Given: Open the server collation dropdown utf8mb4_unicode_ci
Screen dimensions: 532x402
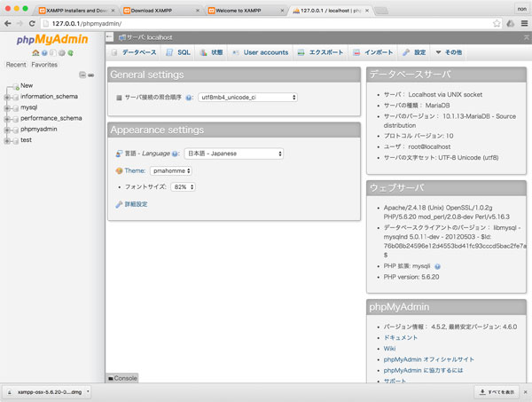Looking at the screenshot, I should (x=247, y=98).
